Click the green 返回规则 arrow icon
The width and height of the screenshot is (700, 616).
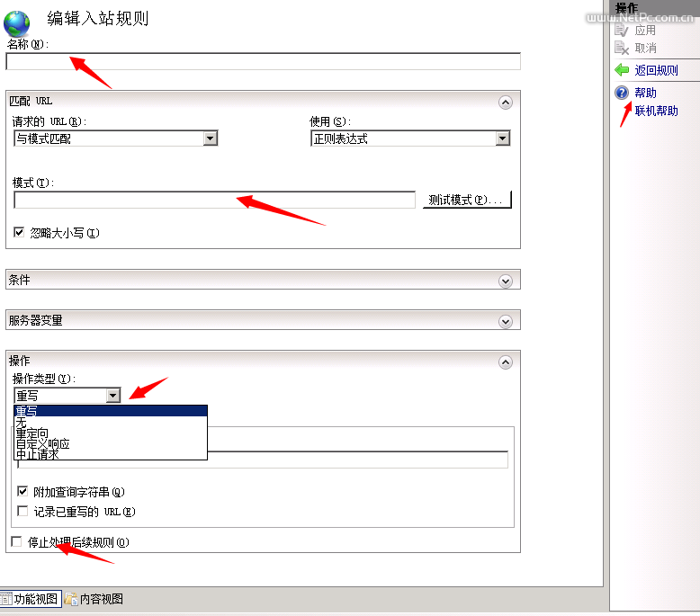622,70
